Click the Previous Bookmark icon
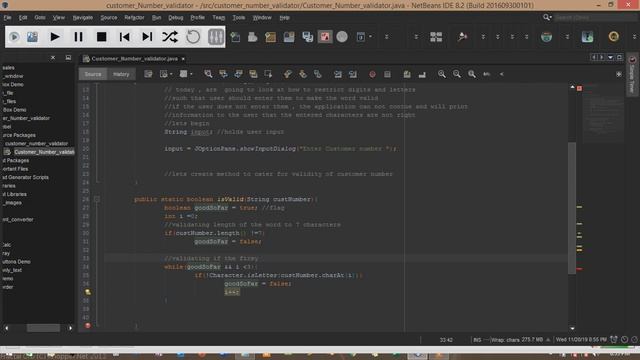640x360 pixels. [x=288, y=74]
